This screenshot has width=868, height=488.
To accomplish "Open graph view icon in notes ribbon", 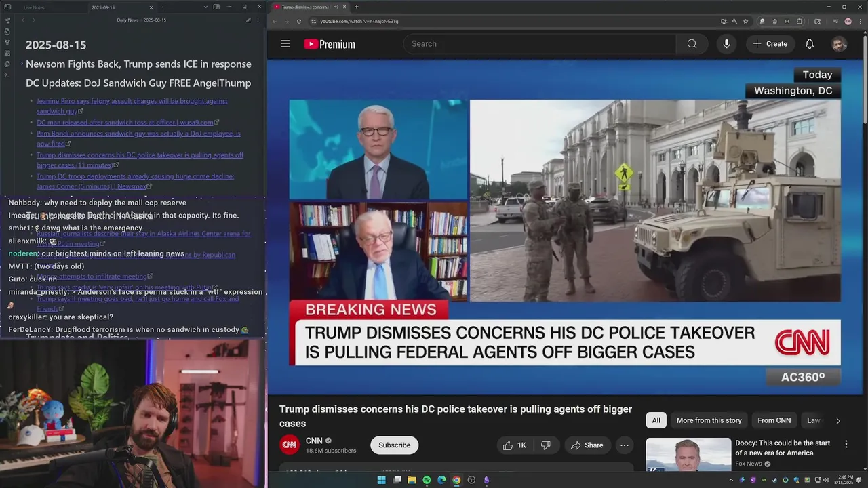I will (x=7, y=42).
